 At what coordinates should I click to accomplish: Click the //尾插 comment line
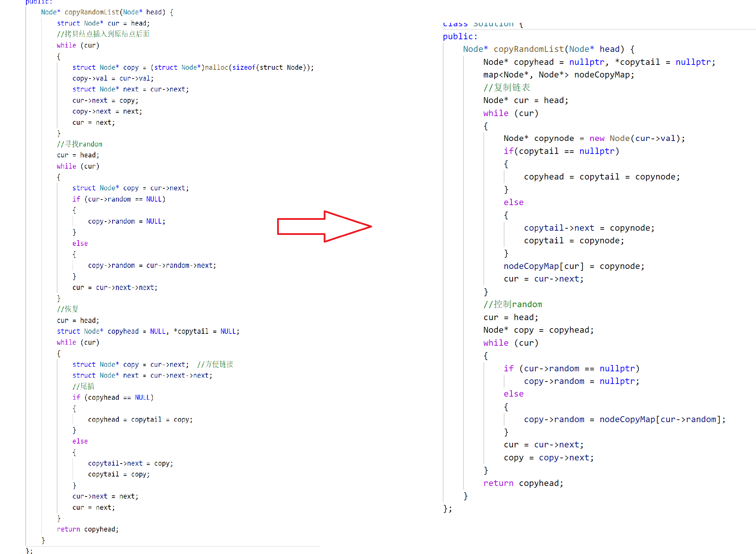[x=83, y=386]
